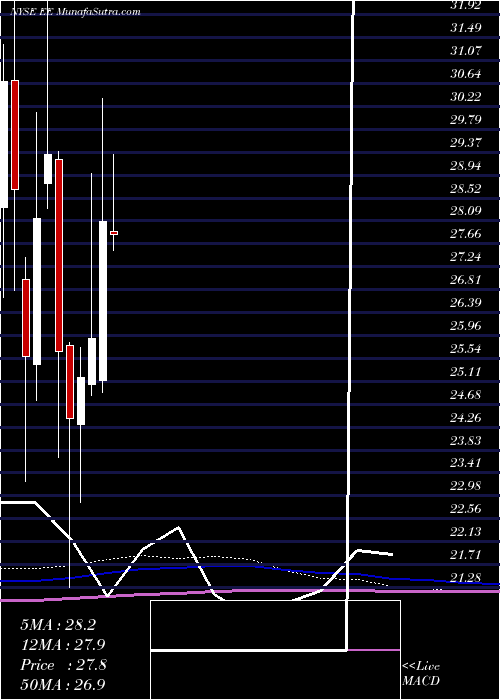Select the 27.66 price axis label
The width and height of the screenshot is (500, 700).
click(x=467, y=234)
